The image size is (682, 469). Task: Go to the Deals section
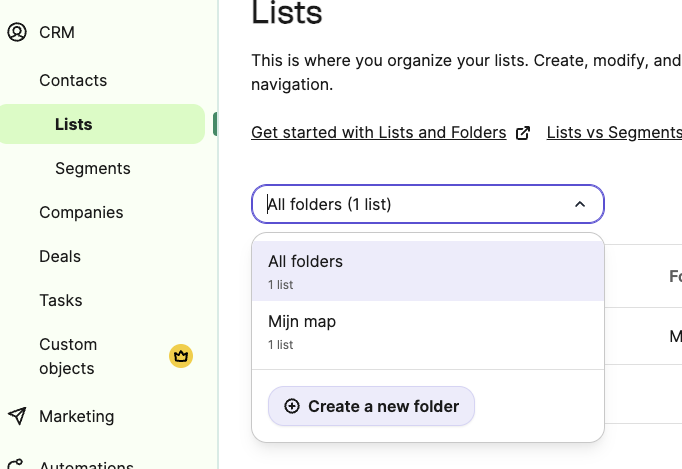(60, 256)
